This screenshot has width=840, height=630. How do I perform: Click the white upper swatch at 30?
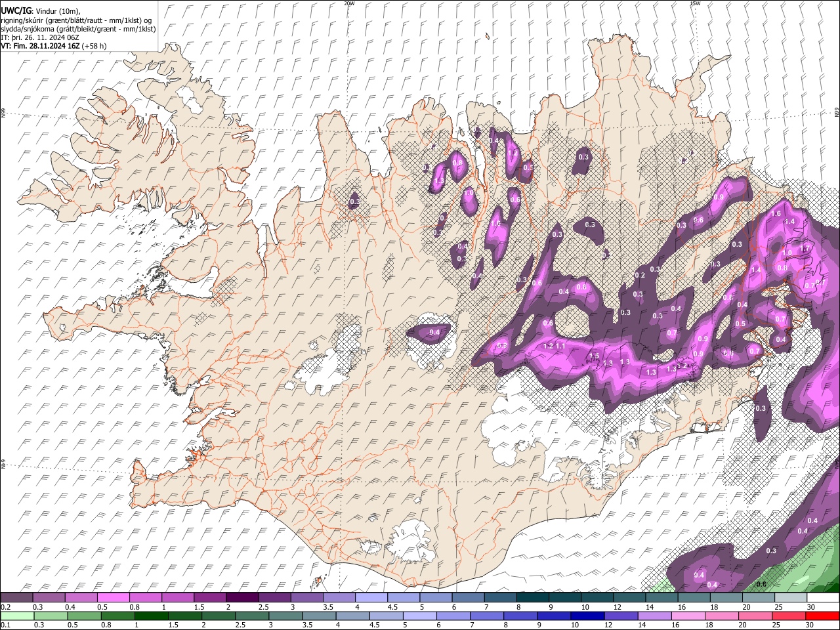pos(823,598)
